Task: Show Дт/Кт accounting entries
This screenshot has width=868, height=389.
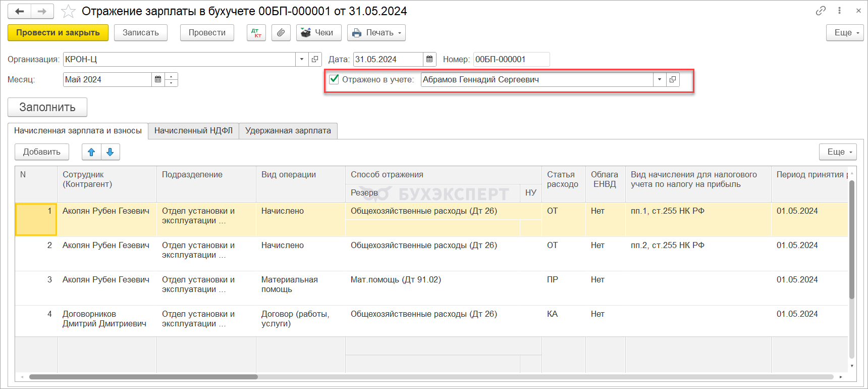Action: click(x=256, y=33)
